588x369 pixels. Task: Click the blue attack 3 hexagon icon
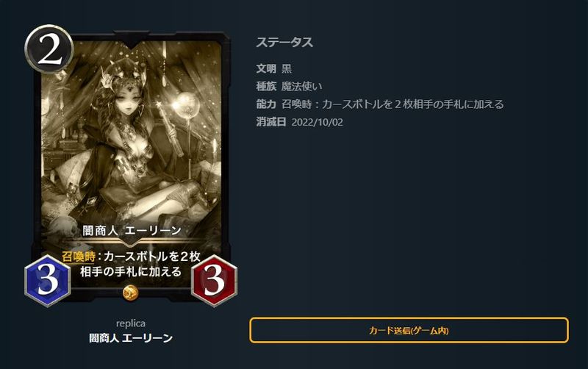[48, 281]
